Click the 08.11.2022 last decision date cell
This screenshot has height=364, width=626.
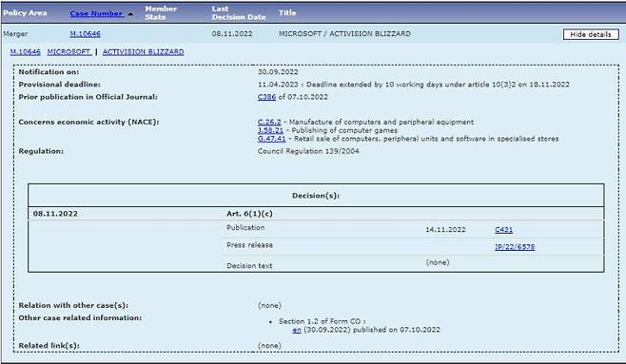click(232, 34)
